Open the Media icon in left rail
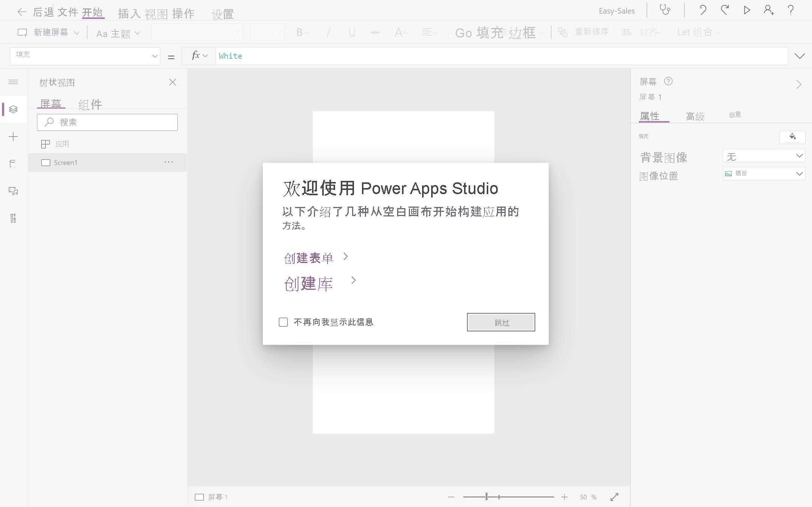812x507 pixels. [x=13, y=191]
